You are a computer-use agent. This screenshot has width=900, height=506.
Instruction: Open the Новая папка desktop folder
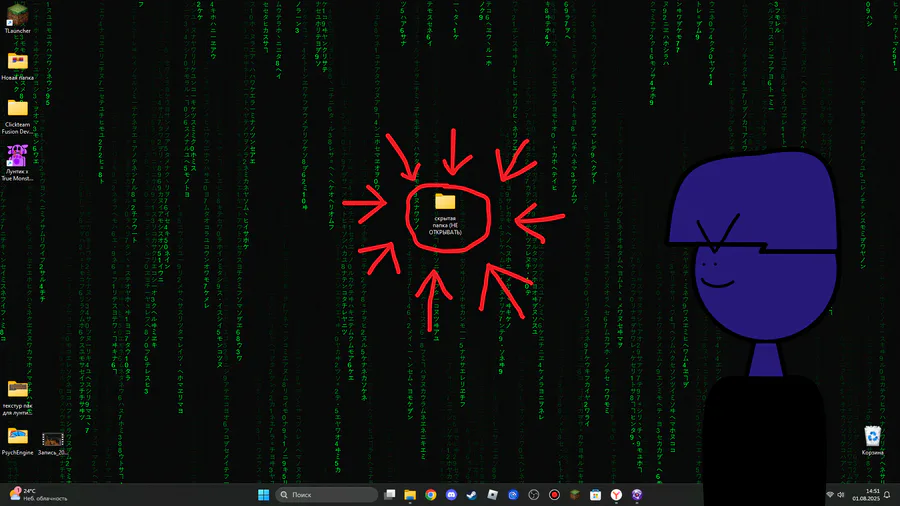point(17,66)
